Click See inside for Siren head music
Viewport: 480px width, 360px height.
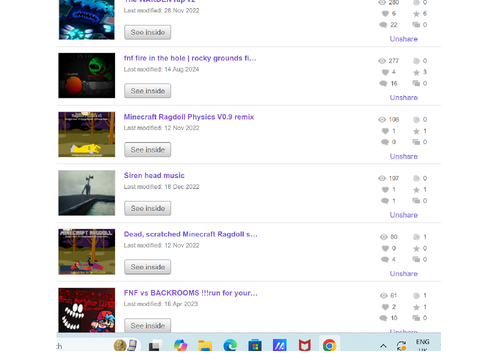click(148, 208)
